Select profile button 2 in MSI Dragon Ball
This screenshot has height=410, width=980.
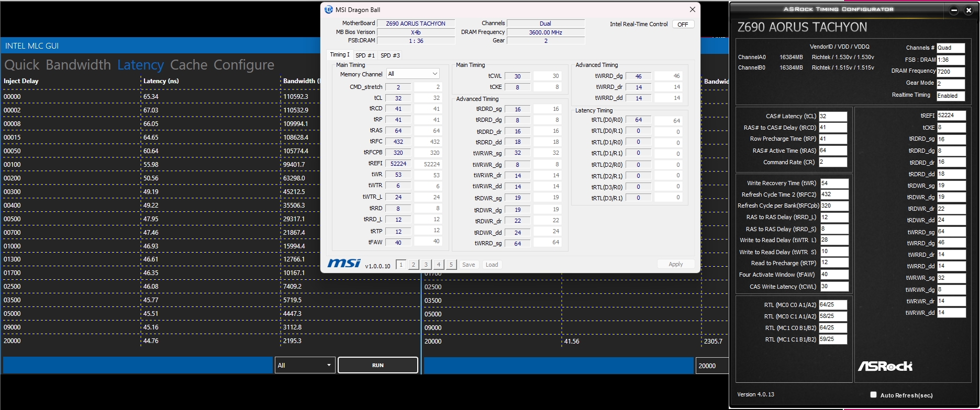pos(414,265)
